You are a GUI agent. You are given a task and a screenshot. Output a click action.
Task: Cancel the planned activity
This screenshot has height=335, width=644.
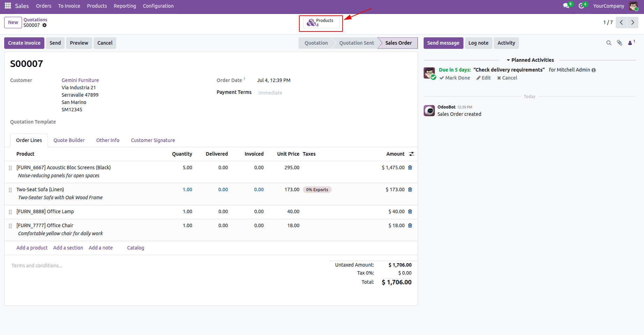coord(507,78)
